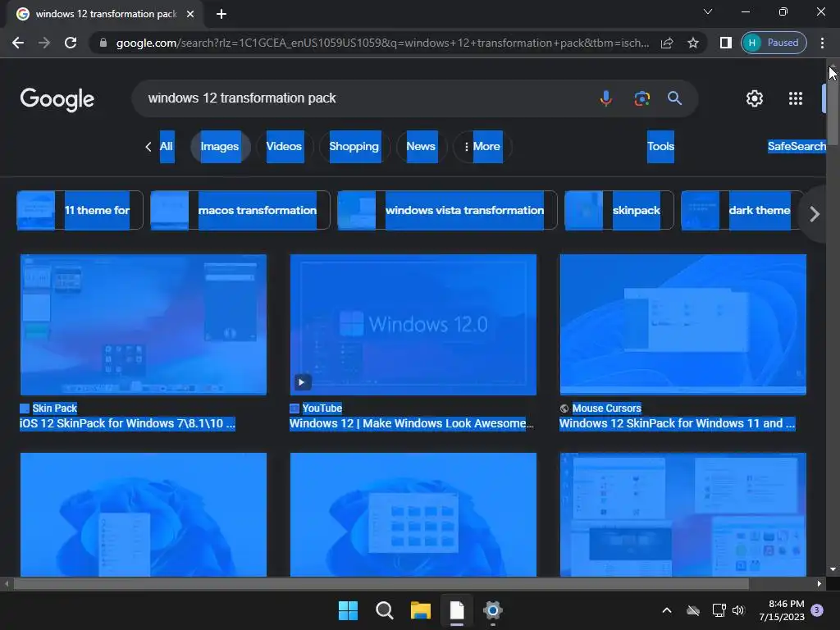Screen dimensions: 840x630
Task: Open iOS 12 SkinPack image thumbnail
Action: click(144, 325)
